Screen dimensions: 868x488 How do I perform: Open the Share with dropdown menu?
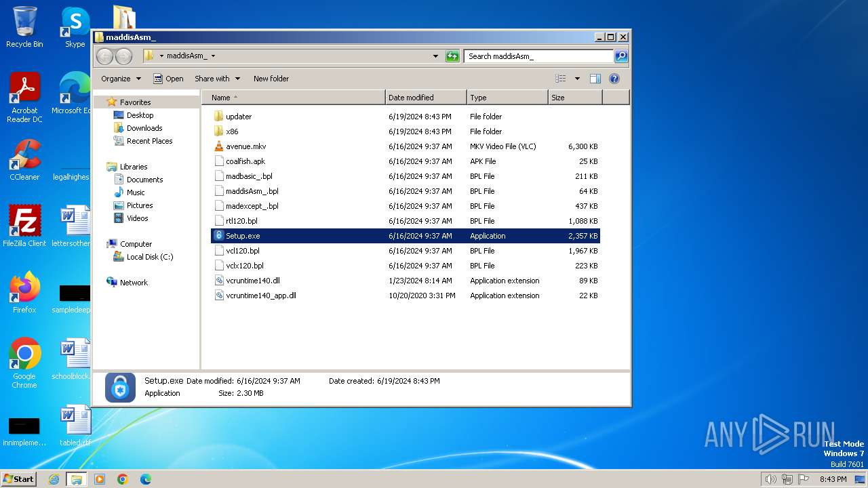click(217, 79)
